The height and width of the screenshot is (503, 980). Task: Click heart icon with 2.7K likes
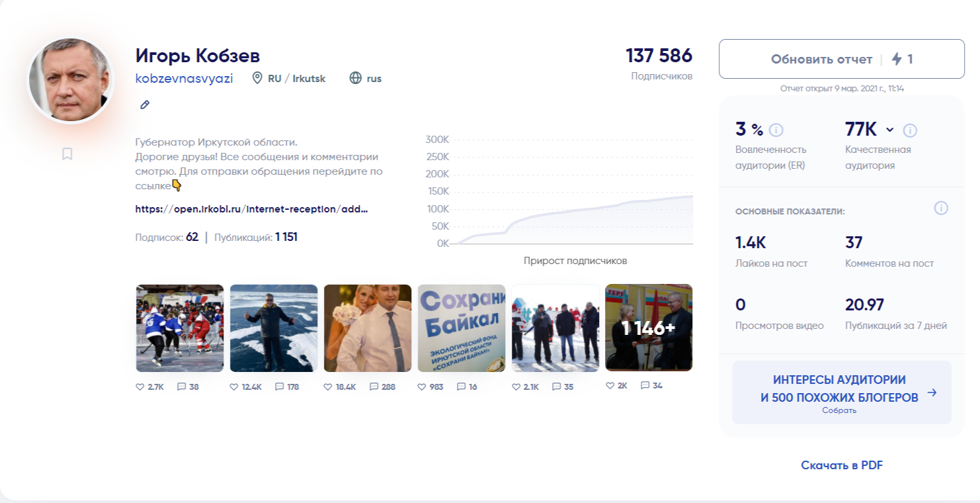140,387
